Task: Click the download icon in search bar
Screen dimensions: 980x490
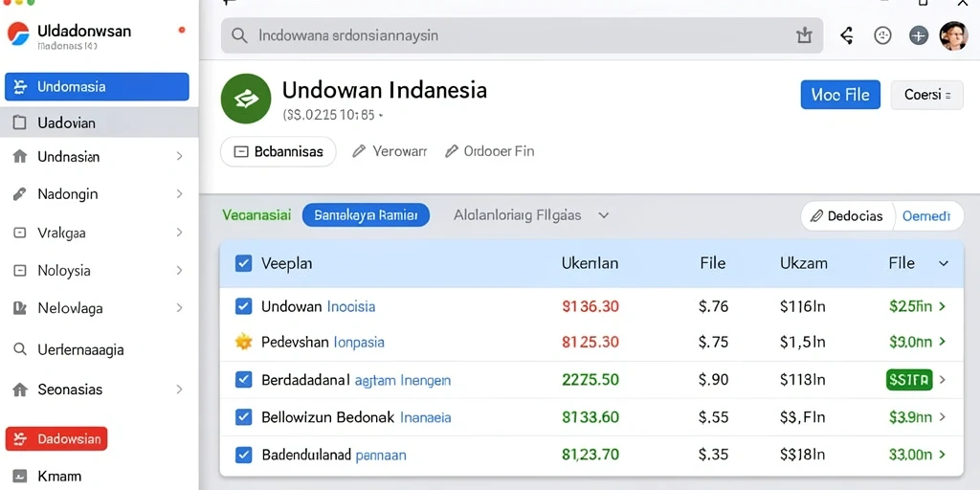Action: pyautogui.click(x=804, y=35)
